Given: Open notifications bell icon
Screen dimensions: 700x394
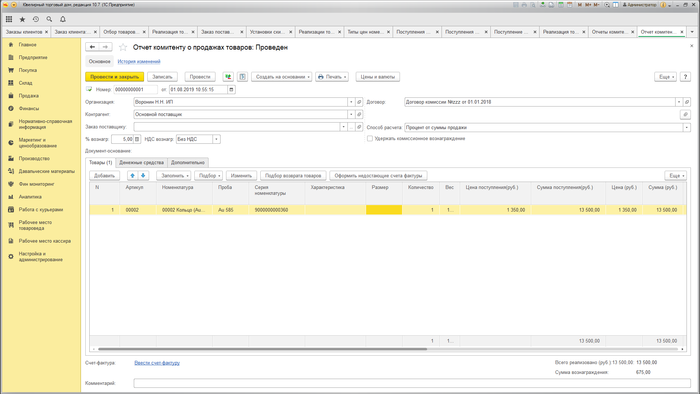Looking at the screenshot, I should 63,19.
